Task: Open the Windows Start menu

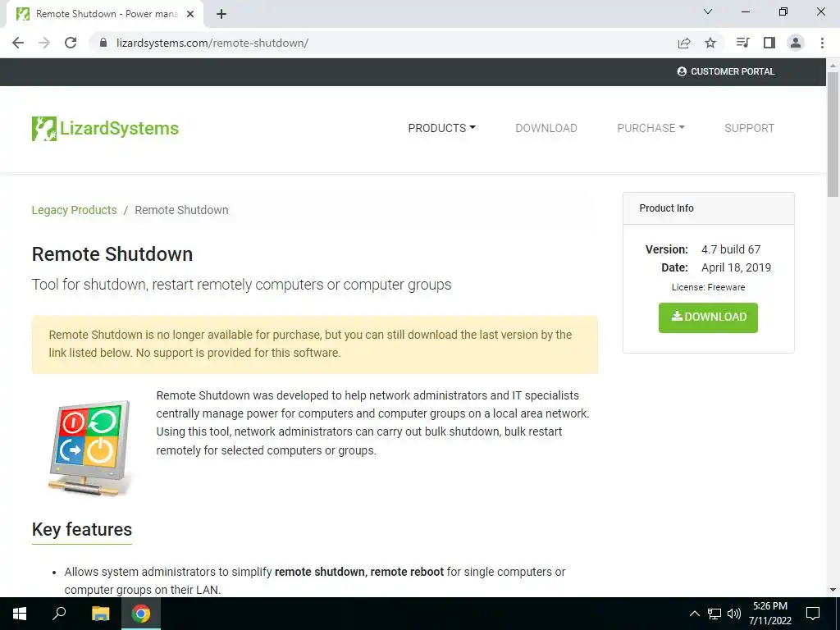Action: 20,614
